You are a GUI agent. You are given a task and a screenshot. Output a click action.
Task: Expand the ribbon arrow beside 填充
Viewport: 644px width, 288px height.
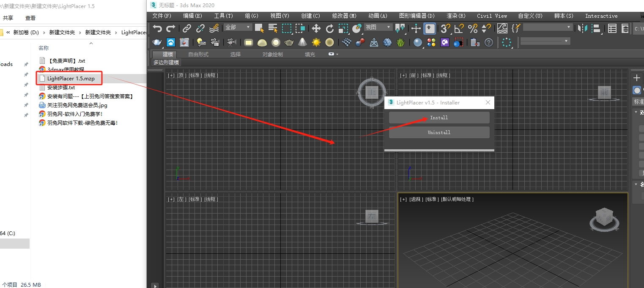[333, 54]
